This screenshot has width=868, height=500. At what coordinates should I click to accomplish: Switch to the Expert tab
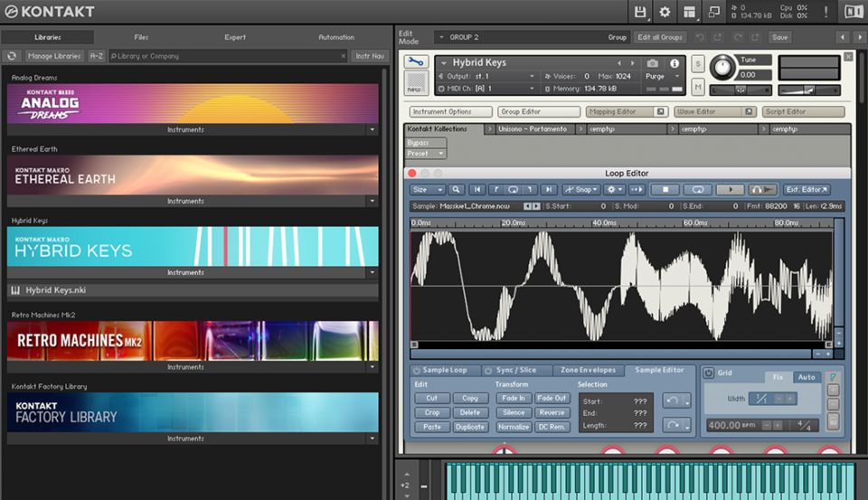click(x=235, y=37)
